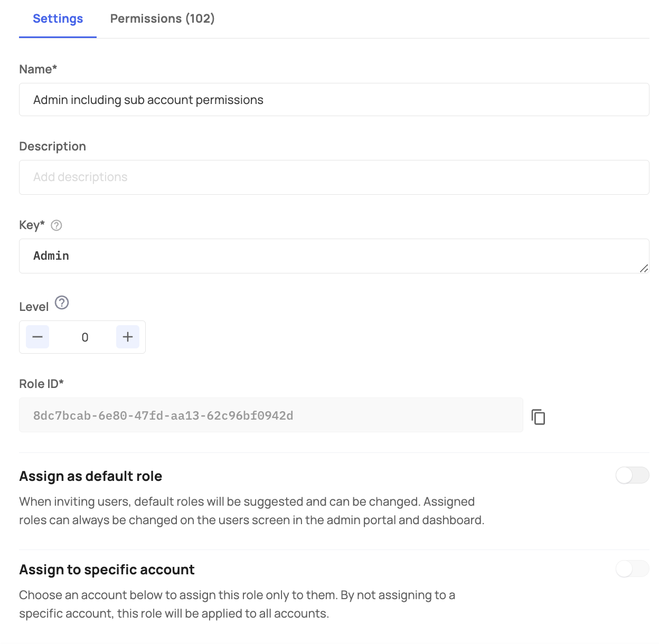This screenshot has height=644, width=659.
Task: Increase the level with the plus button
Action: pyautogui.click(x=128, y=337)
